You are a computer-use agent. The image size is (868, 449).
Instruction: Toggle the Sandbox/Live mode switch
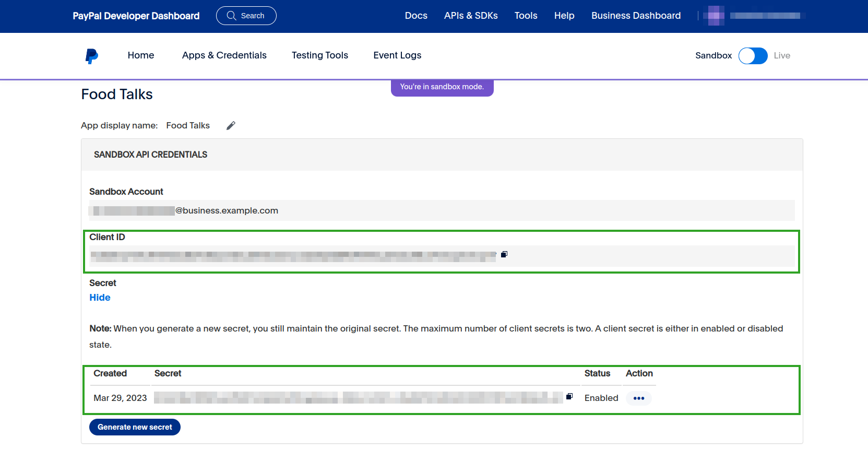[753, 56]
